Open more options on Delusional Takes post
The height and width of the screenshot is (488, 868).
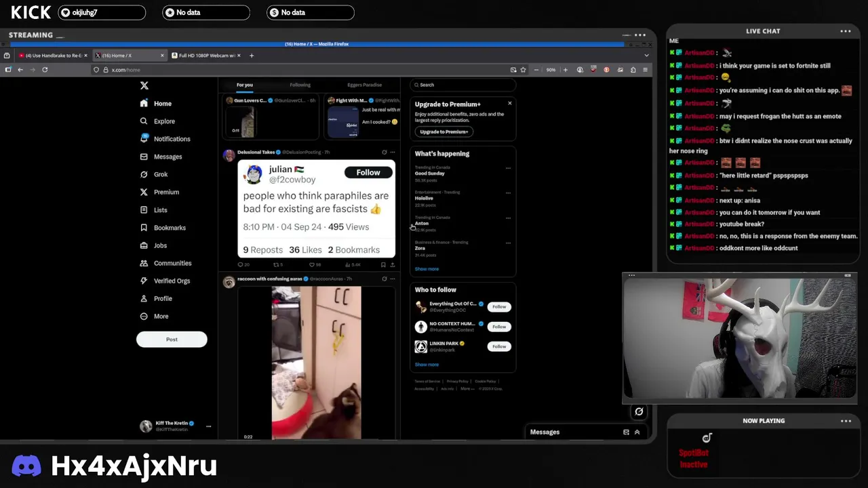pos(392,152)
